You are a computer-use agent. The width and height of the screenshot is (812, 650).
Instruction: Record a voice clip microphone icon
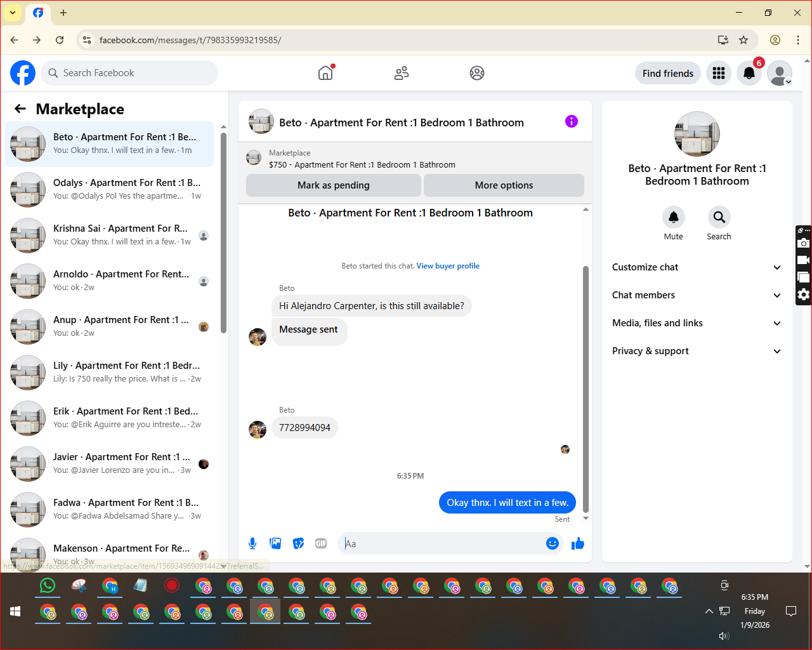pyautogui.click(x=252, y=543)
